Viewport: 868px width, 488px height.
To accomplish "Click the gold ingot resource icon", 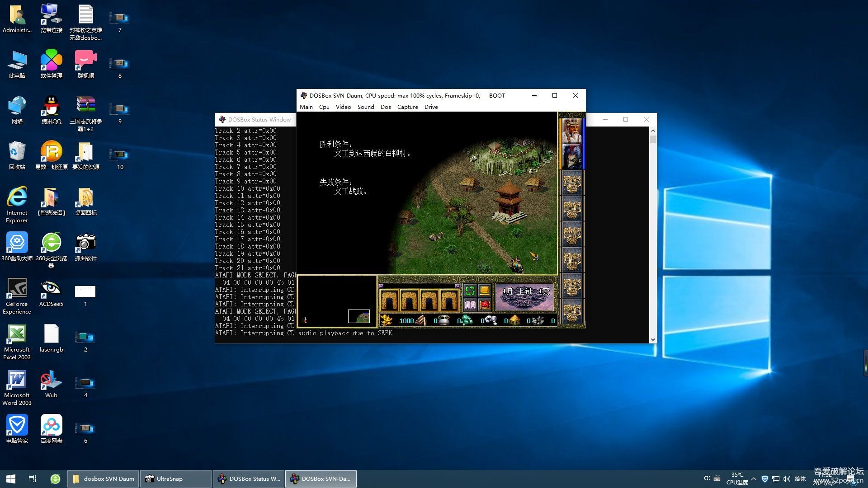I will click(x=386, y=320).
